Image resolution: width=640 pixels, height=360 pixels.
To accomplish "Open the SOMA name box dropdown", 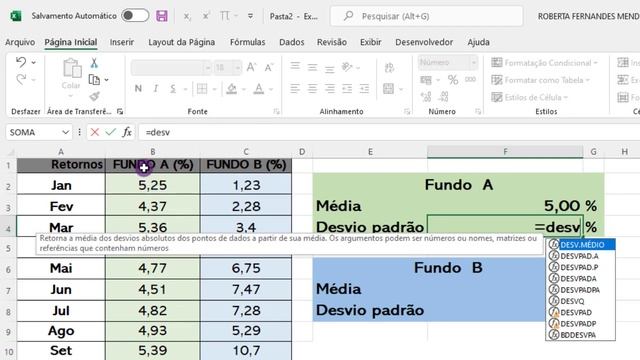I will tap(65, 132).
